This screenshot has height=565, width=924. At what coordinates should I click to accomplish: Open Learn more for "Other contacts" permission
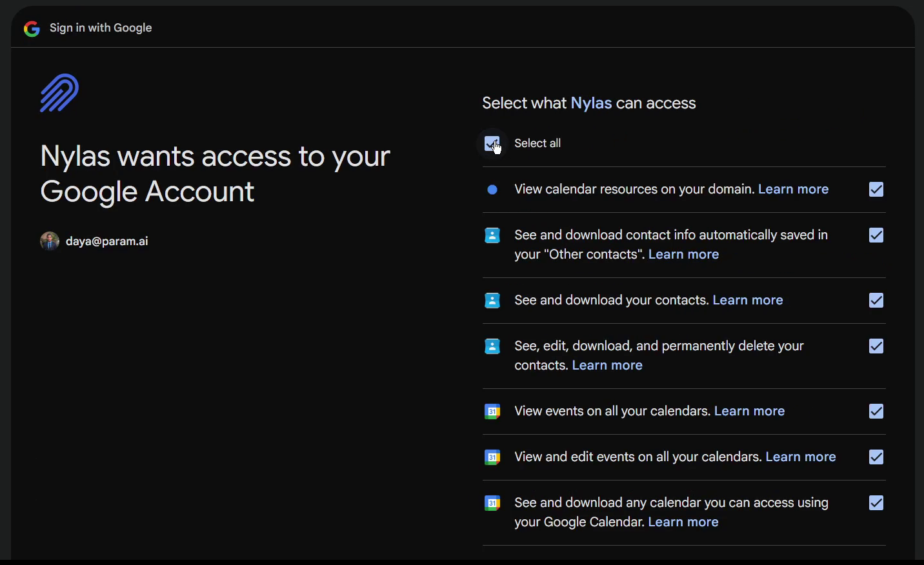(684, 255)
